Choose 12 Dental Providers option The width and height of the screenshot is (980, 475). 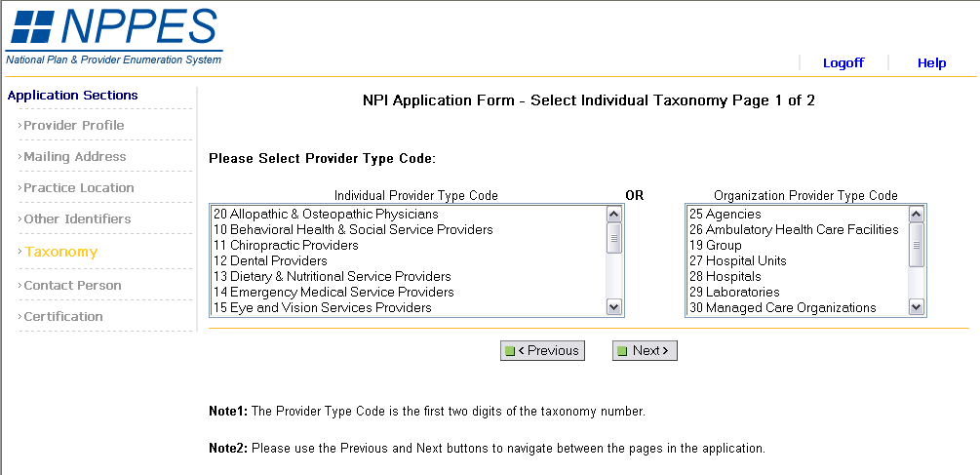tap(270, 260)
